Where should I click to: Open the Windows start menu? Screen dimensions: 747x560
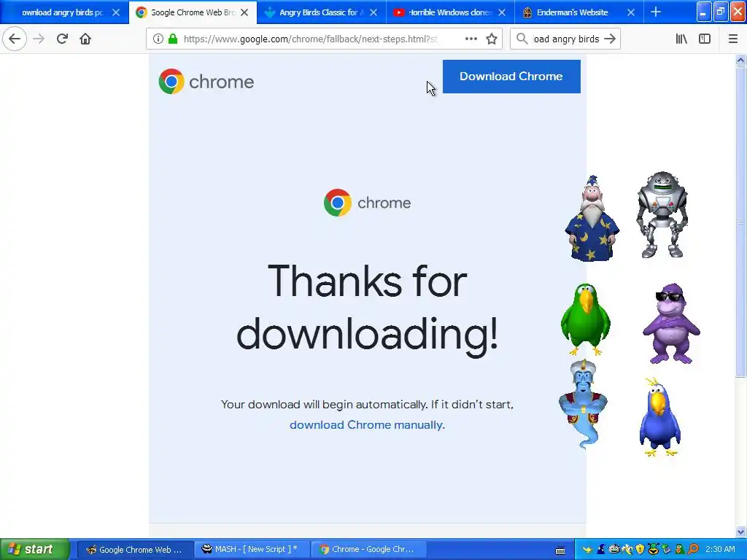[34, 549]
